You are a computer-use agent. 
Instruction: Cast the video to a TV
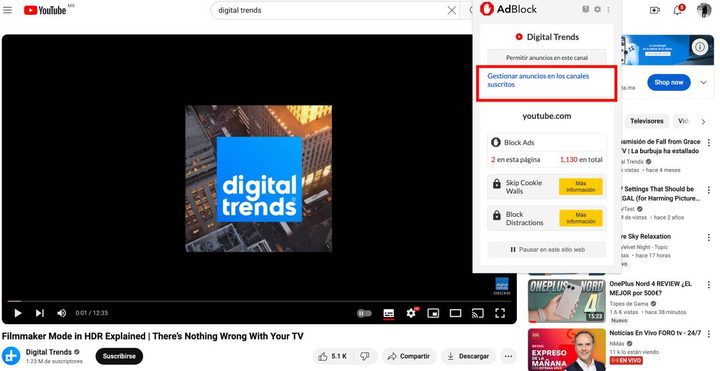pos(478,313)
